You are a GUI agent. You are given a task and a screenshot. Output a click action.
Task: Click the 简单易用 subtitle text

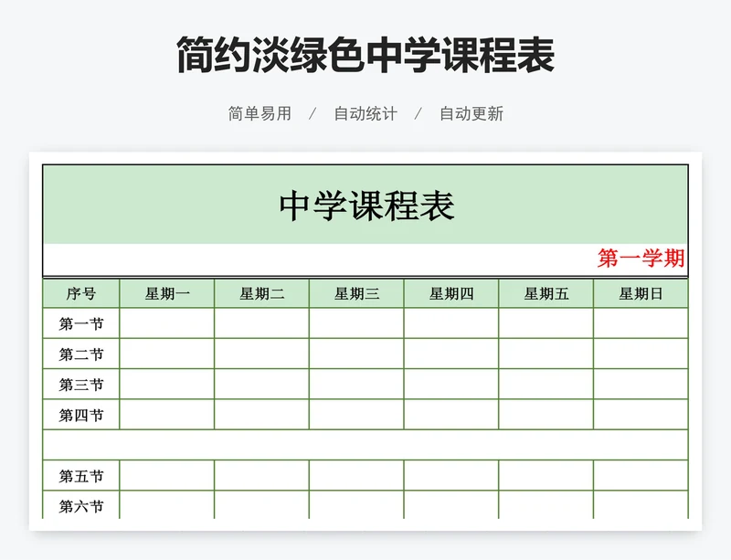260,113
